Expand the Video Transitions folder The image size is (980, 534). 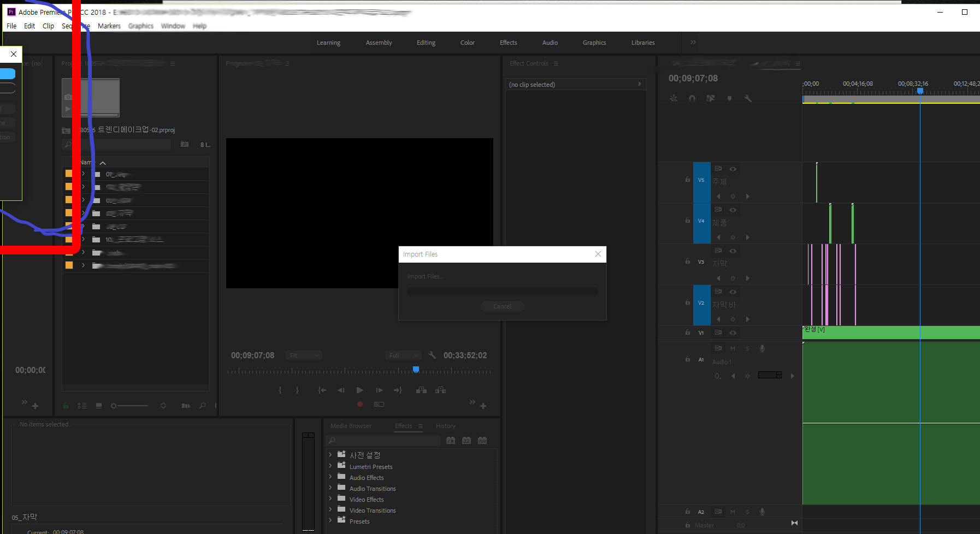point(330,509)
